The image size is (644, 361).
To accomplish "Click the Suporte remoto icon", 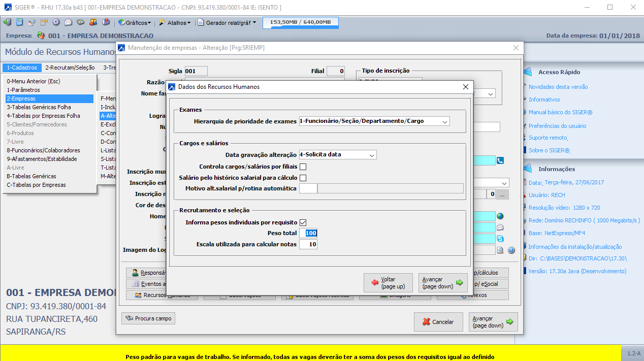I will [x=525, y=138].
